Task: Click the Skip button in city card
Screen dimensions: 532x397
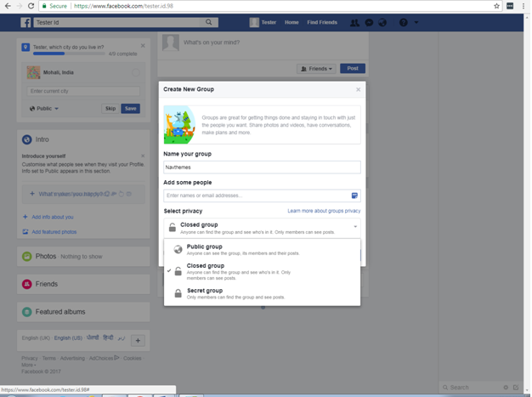Action: pos(110,109)
